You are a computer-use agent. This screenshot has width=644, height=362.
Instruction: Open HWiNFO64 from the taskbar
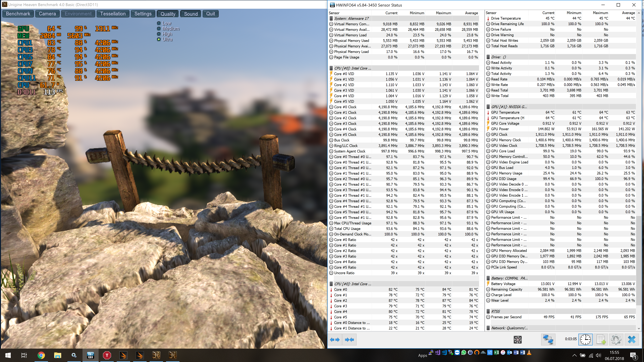[90, 355]
